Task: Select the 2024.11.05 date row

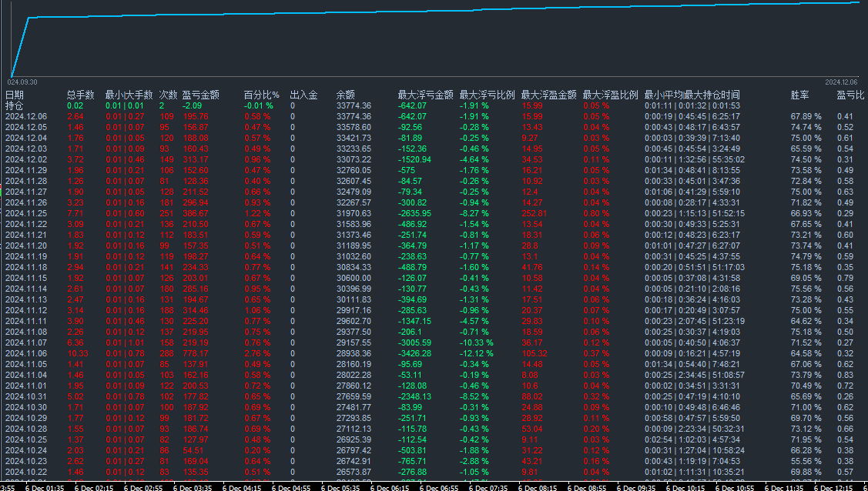Action: [x=26, y=364]
